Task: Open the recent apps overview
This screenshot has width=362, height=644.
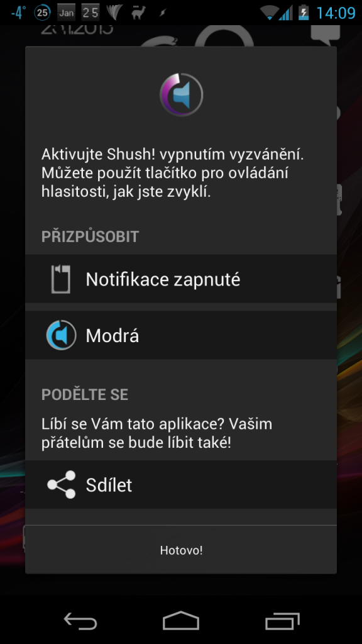Action: point(282,621)
